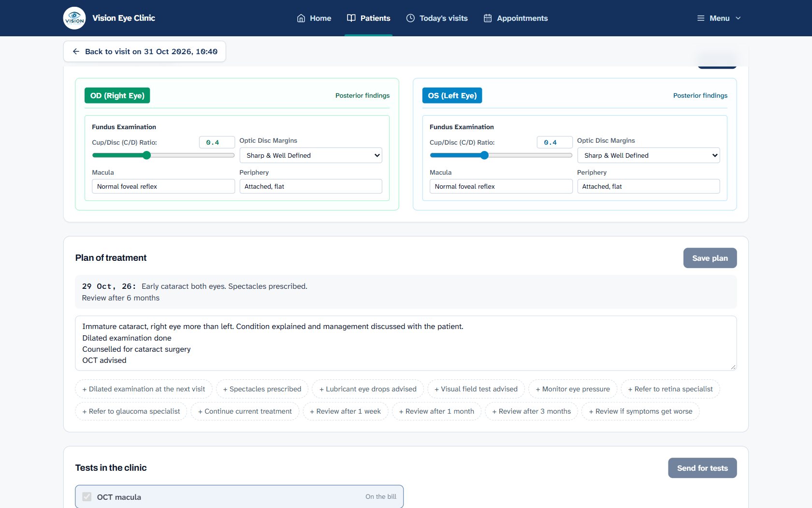The height and width of the screenshot is (508, 812).
Task: Add the Spectacles prescribed suggestion chip
Action: click(262, 389)
